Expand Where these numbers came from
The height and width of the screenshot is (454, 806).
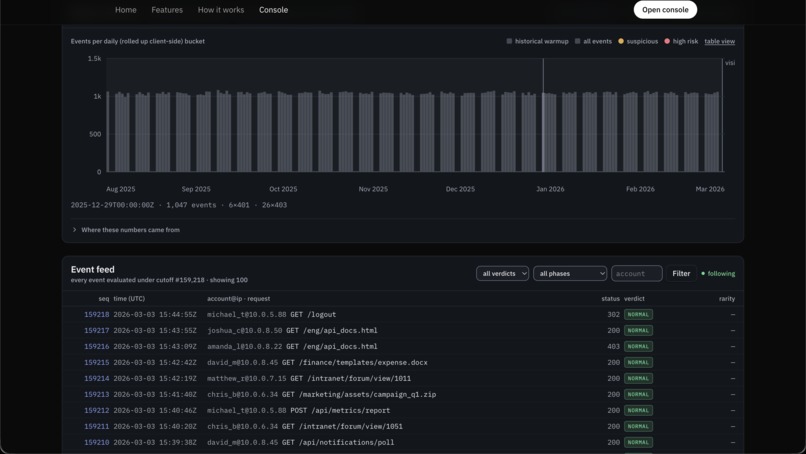(x=126, y=230)
